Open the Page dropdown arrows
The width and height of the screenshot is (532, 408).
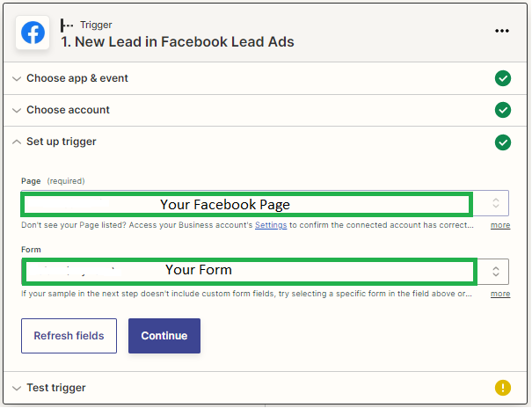pyautogui.click(x=495, y=203)
